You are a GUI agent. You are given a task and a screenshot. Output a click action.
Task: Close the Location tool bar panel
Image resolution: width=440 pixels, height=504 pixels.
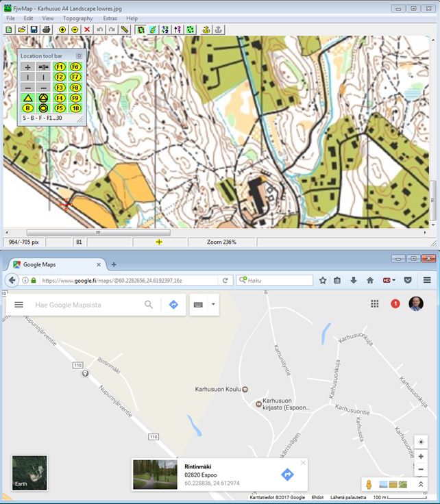pyautogui.click(x=79, y=56)
